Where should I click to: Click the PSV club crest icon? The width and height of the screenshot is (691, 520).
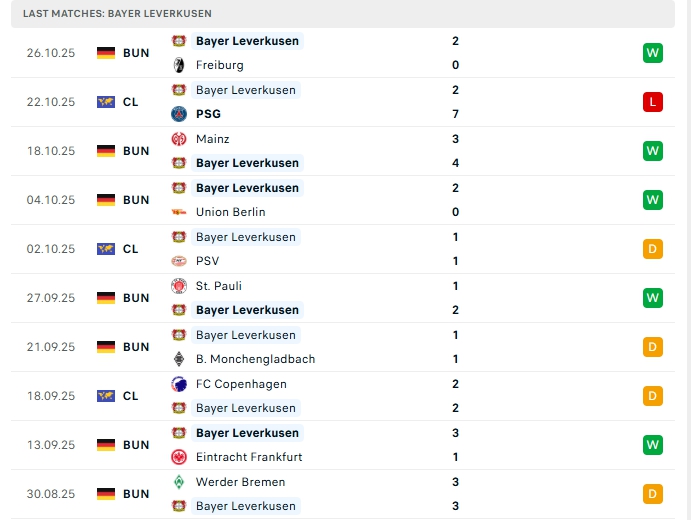(179, 261)
